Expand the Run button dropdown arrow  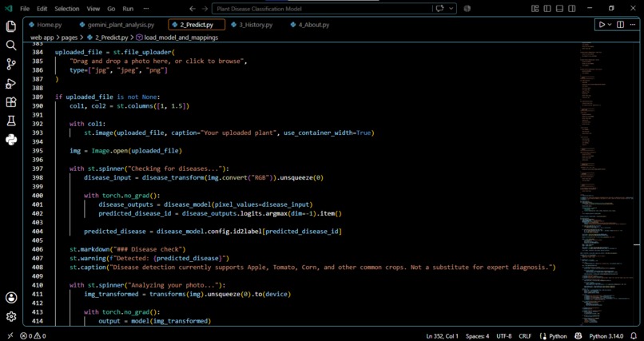coord(610,25)
